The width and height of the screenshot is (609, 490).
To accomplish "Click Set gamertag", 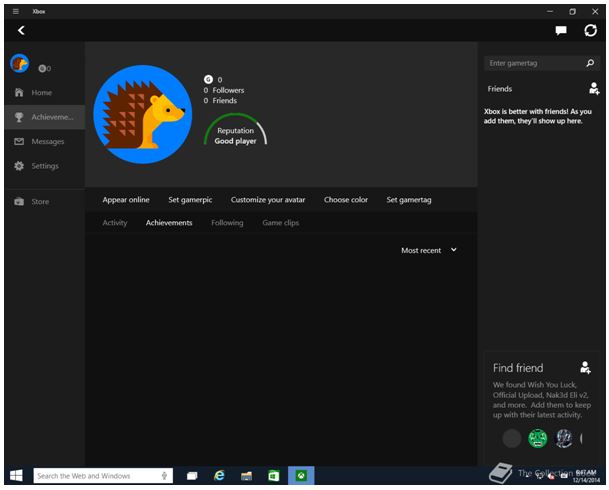I will coord(409,200).
